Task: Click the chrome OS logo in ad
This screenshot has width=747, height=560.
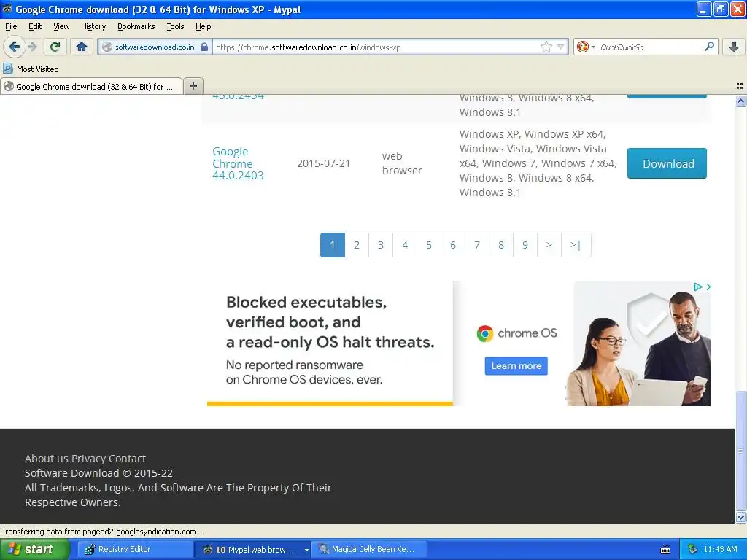Action: 516,332
